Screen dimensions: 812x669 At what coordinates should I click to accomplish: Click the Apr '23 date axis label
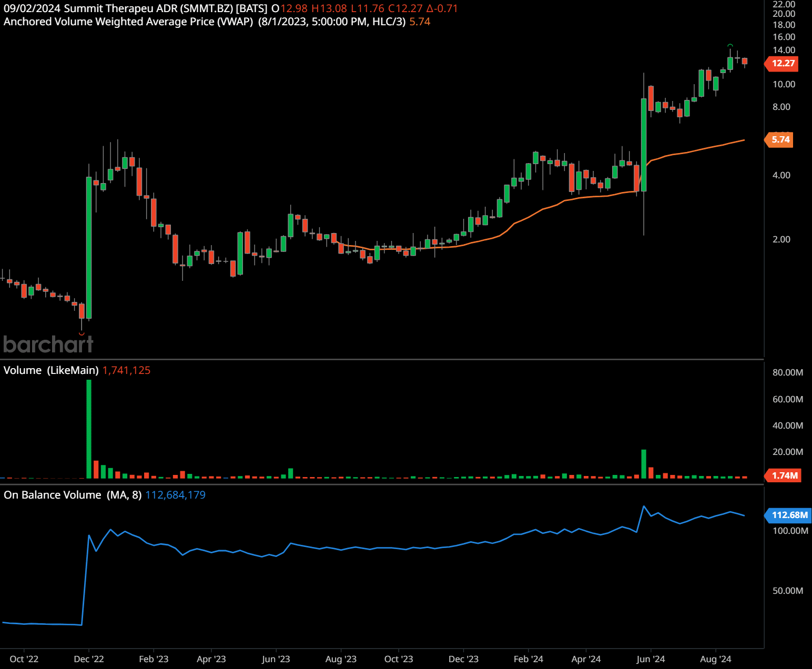(x=211, y=659)
